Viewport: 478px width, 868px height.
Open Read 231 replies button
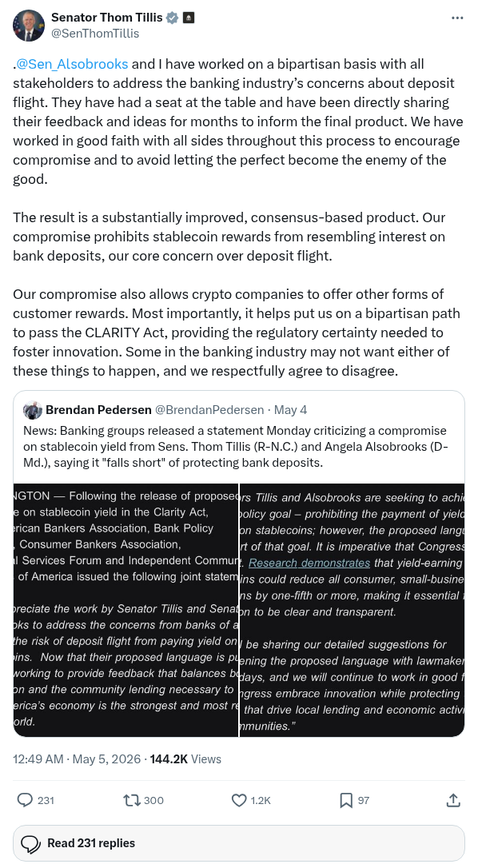pos(239,843)
